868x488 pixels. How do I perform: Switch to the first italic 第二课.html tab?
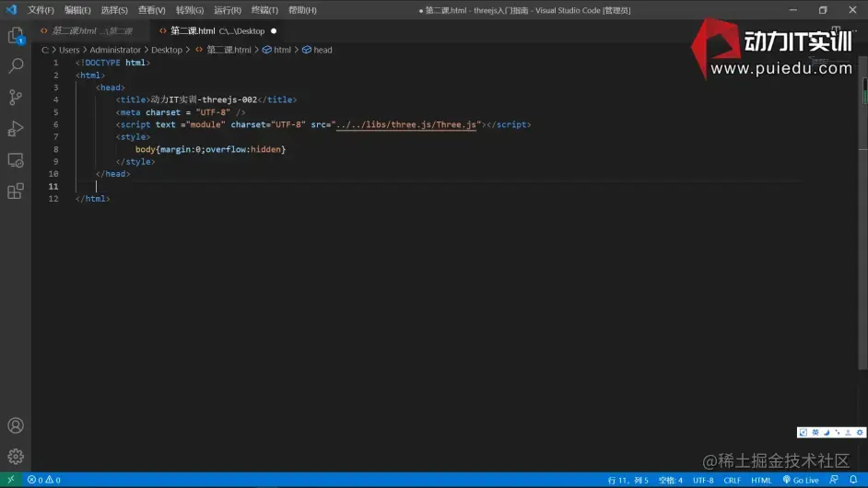point(91,31)
